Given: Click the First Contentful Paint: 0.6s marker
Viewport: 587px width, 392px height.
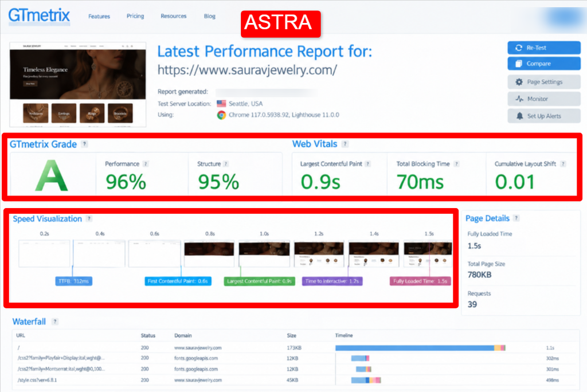Looking at the screenshot, I should tap(178, 281).
